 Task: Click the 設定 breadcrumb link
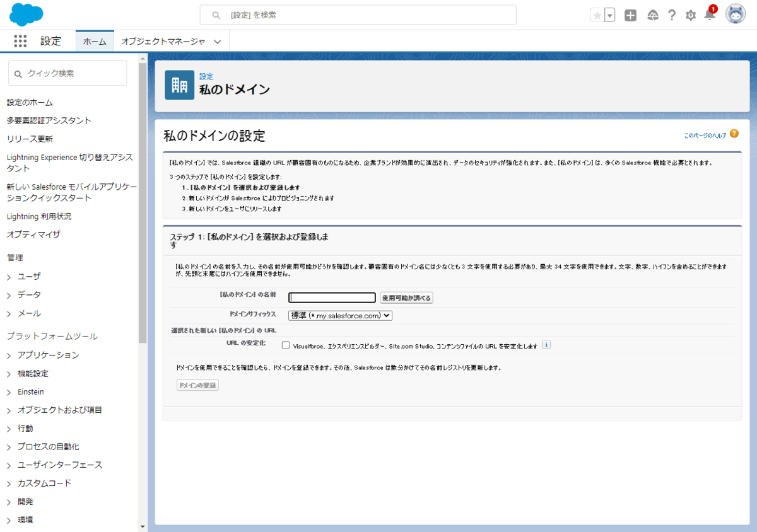[206, 76]
